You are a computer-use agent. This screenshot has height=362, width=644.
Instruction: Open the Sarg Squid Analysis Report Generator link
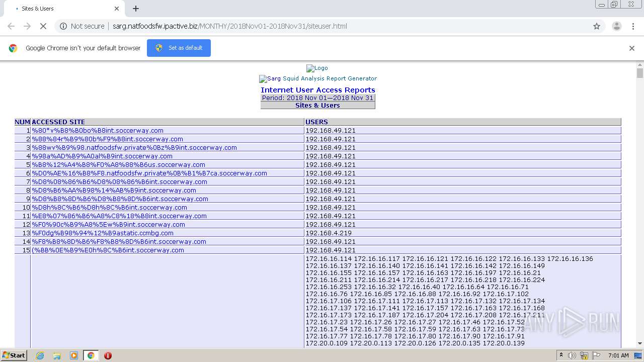point(318,78)
